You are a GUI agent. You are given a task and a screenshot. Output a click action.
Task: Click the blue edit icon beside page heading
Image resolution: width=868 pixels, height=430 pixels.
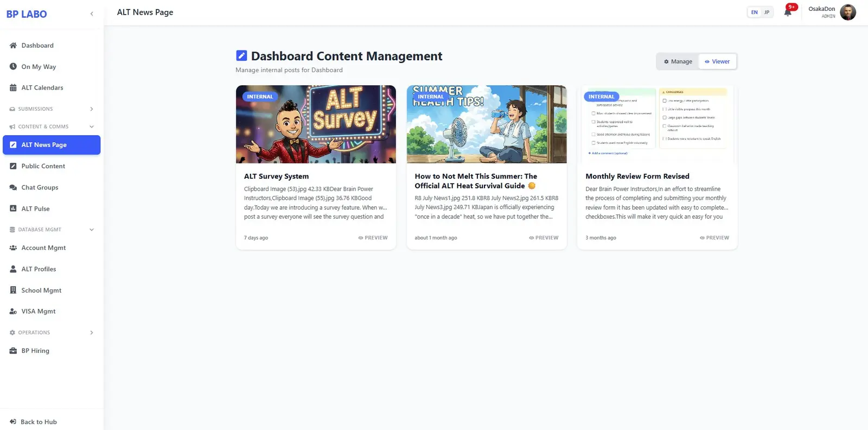click(x=241, y=55)
